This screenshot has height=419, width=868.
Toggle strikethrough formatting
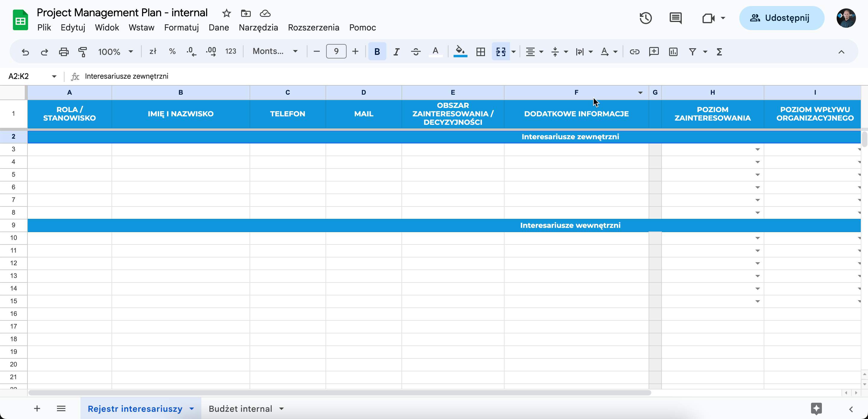pyautogui.click(x=416, y=52)
